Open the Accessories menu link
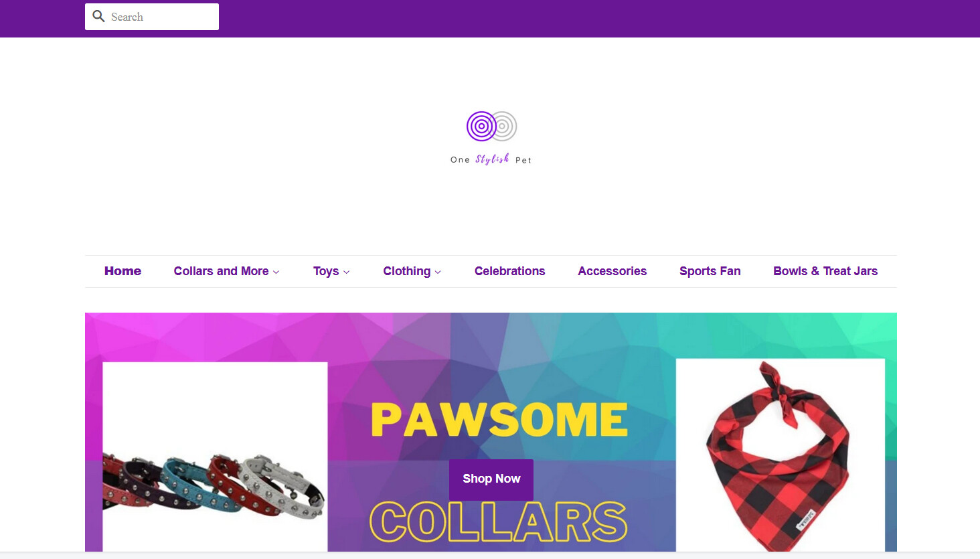The width and height of the screenshot is (980, 559). click(x=612, y=271)
